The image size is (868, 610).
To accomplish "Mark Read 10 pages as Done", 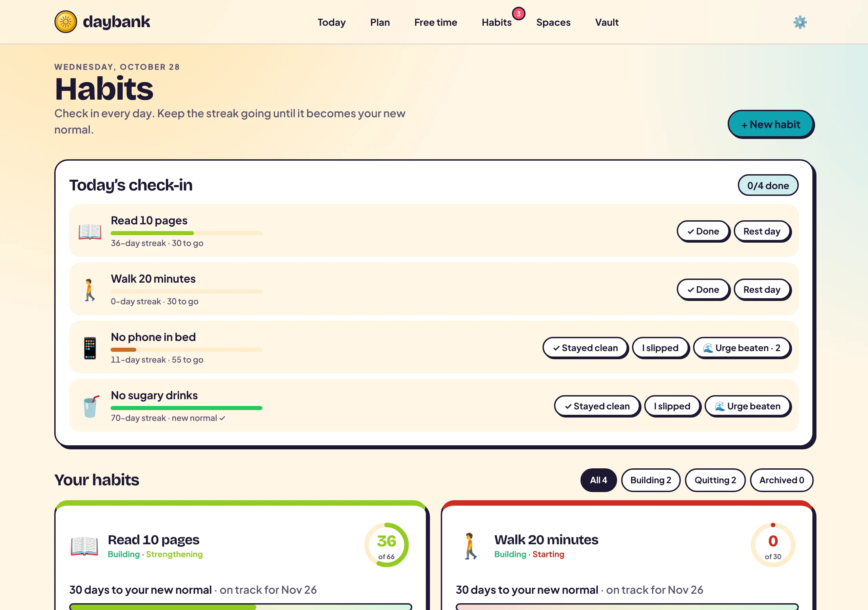I will tap(703, 231).
